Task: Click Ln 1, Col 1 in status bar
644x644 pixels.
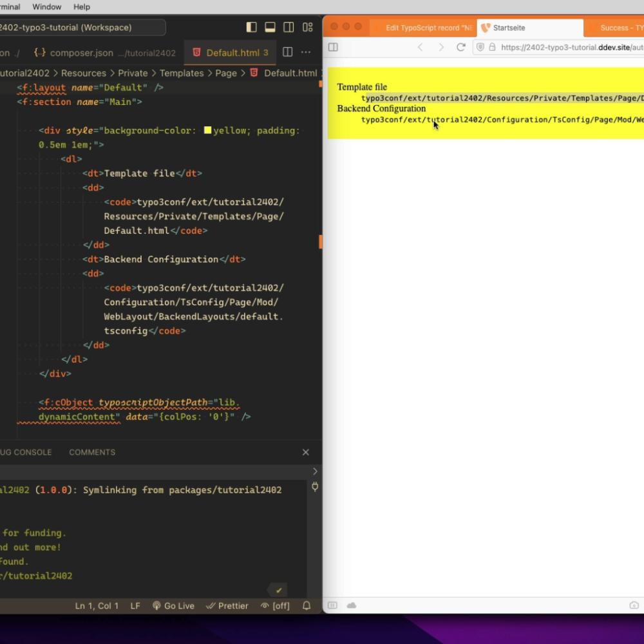Action: (x=97, y=606)
